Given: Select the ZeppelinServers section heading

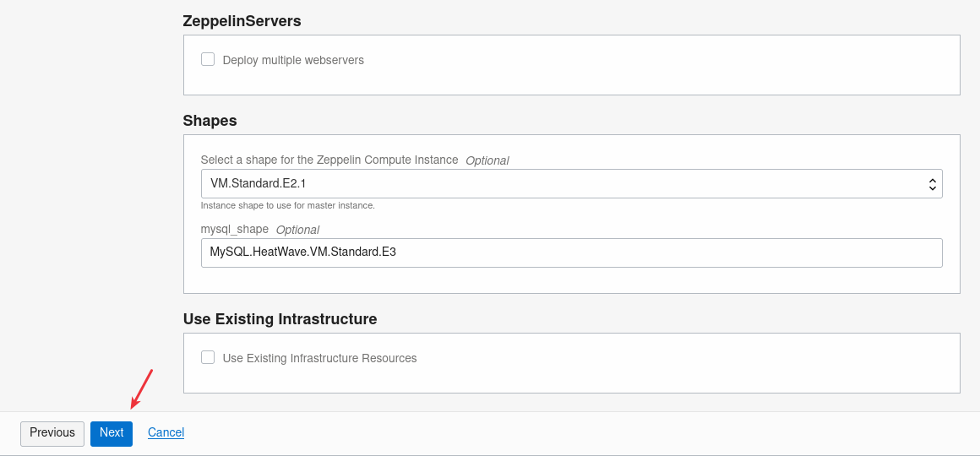Looking at the screenshot, I should point(242,22).
